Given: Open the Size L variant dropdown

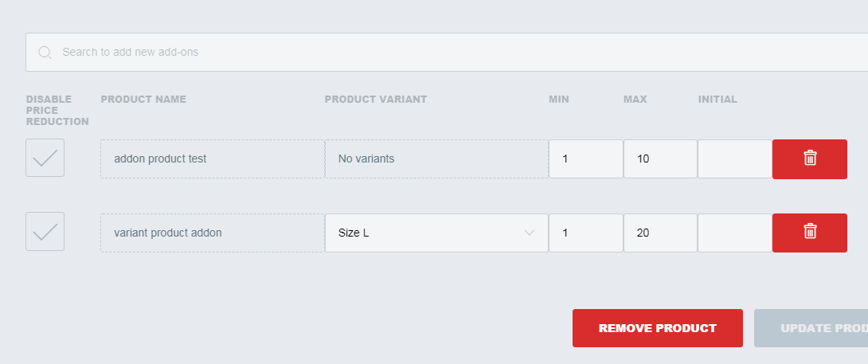Looking at the screenshot, I should point(436,233).
